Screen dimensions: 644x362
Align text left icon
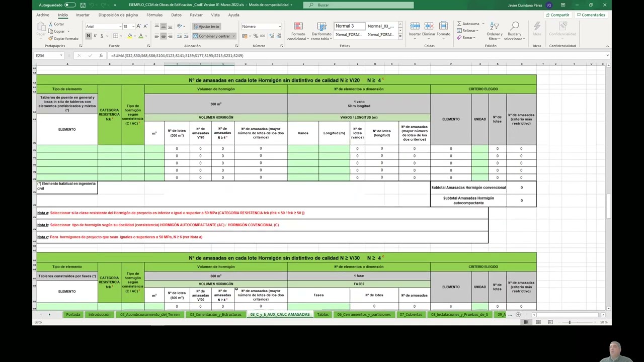click(156, 36)
